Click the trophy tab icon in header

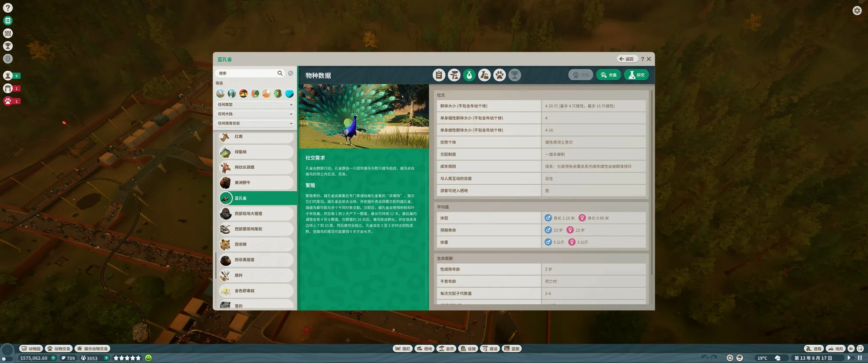coord(514,75)
